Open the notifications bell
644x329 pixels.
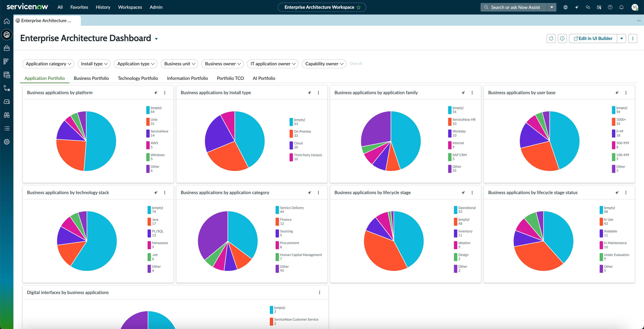[621, 7]
